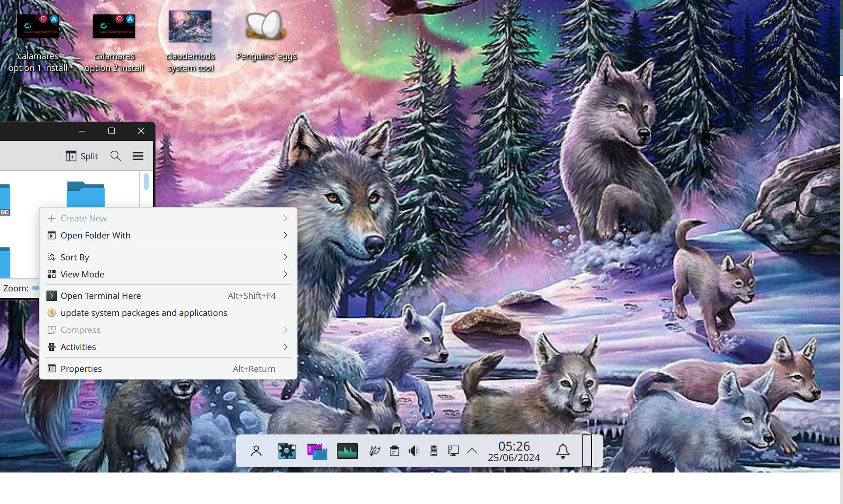843x504 pixels.
Task: Click the overlapping windows icon in panel
Action: (x=317, y=451)
